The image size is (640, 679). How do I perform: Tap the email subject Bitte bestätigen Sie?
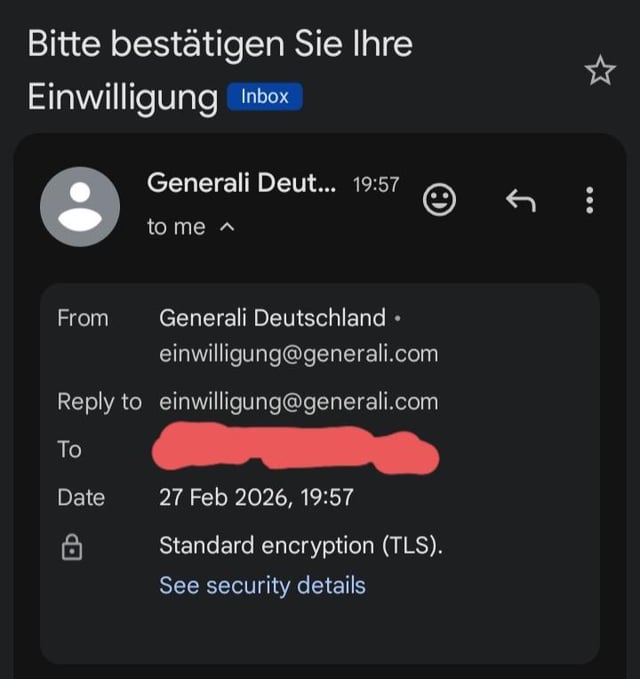(x=220, y=45)
